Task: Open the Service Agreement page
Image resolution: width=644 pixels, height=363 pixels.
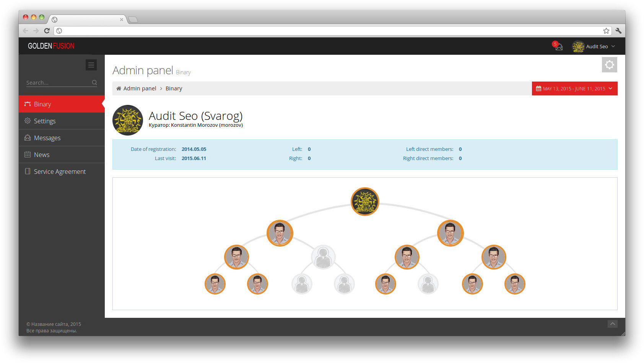Action: (x=60, y=172)
